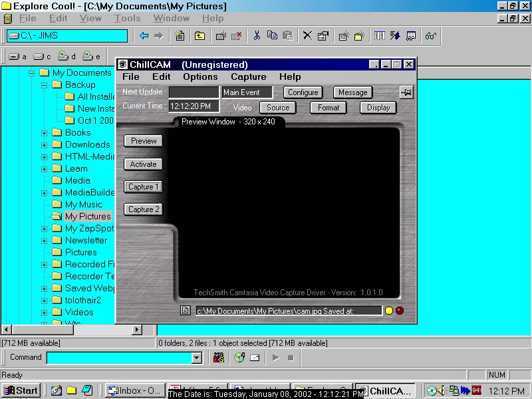532x399 pixels.
Task: Select CD drive d in drive bar
Action: (67, 56)
